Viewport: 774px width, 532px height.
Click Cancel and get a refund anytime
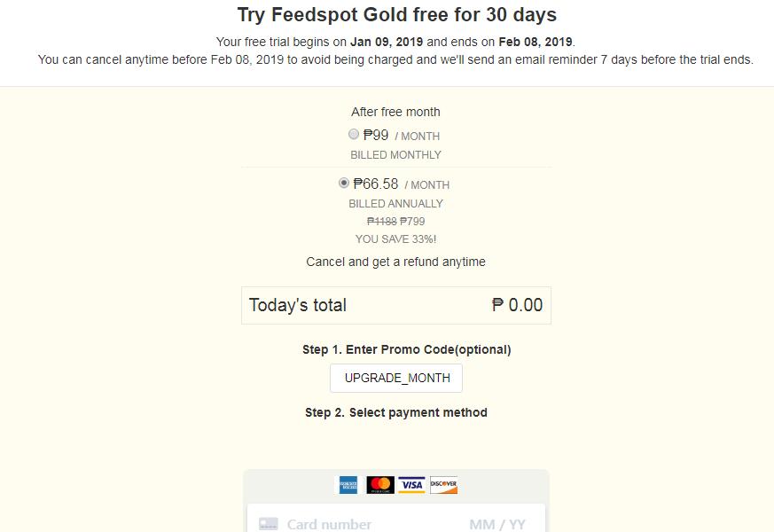(x=395, y=262)
